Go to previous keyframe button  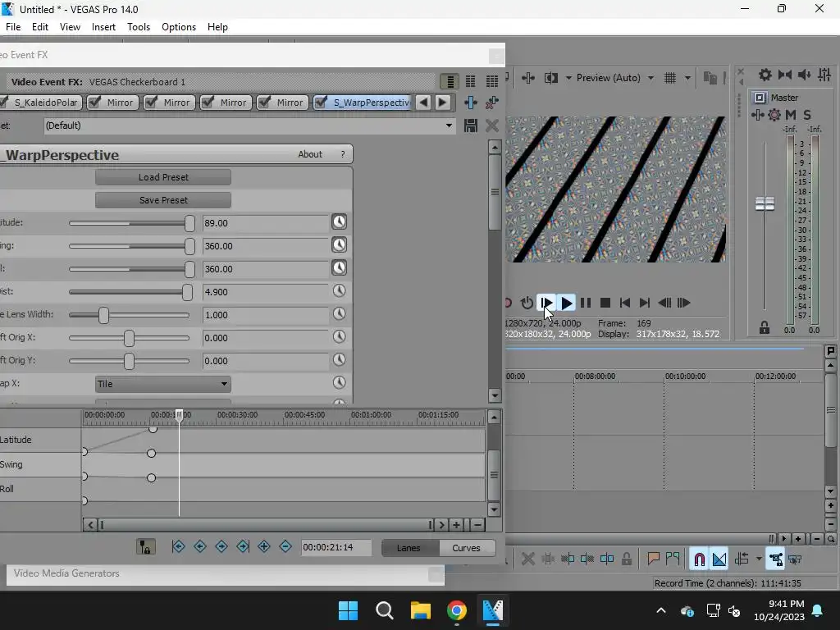(x=200, y=546)
